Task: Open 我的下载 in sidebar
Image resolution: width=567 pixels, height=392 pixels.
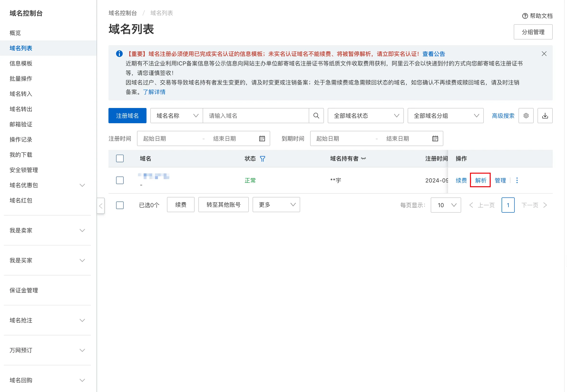Action: (x=21, y=155)
